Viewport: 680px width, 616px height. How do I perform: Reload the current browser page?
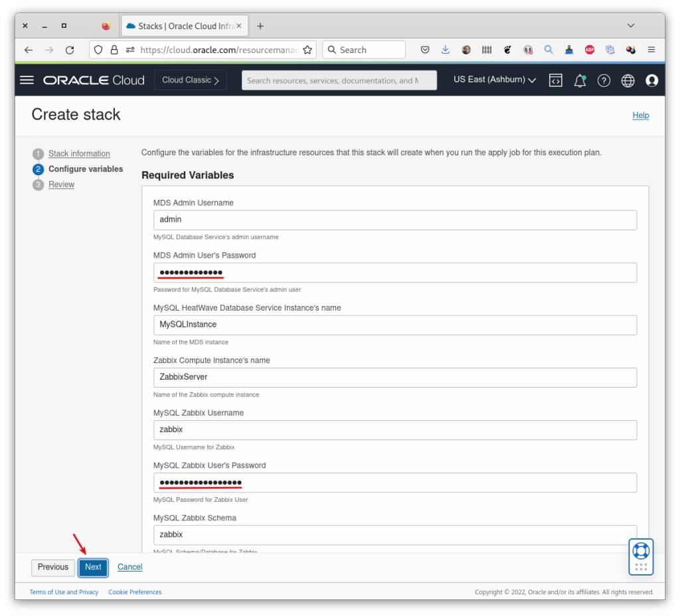[70, 50]
